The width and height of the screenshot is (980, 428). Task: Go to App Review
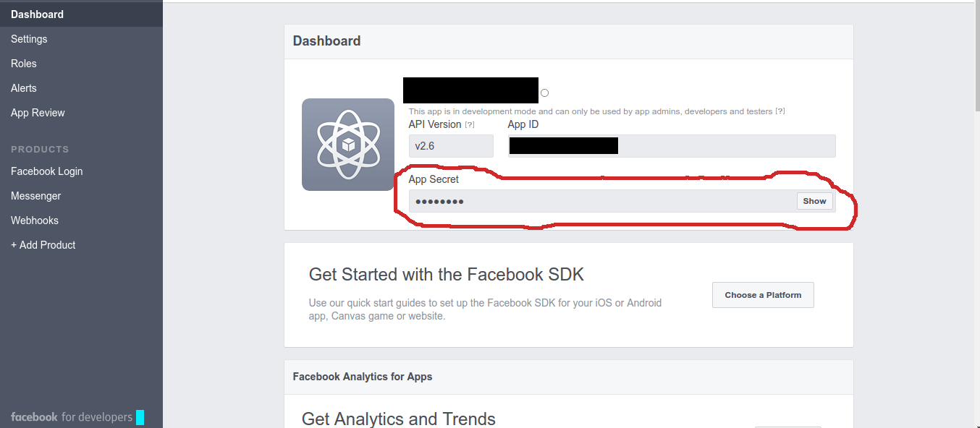[38, 112]
